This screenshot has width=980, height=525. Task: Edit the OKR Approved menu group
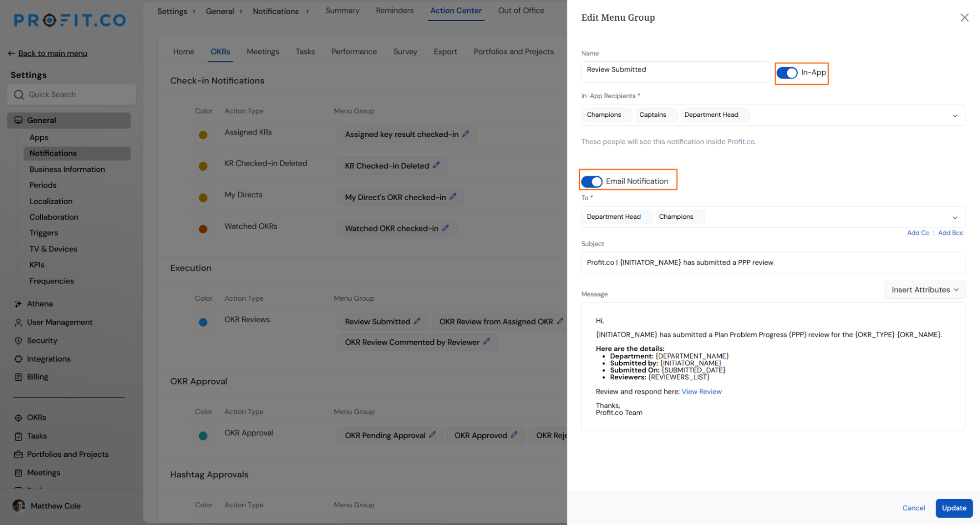point(514,435)
